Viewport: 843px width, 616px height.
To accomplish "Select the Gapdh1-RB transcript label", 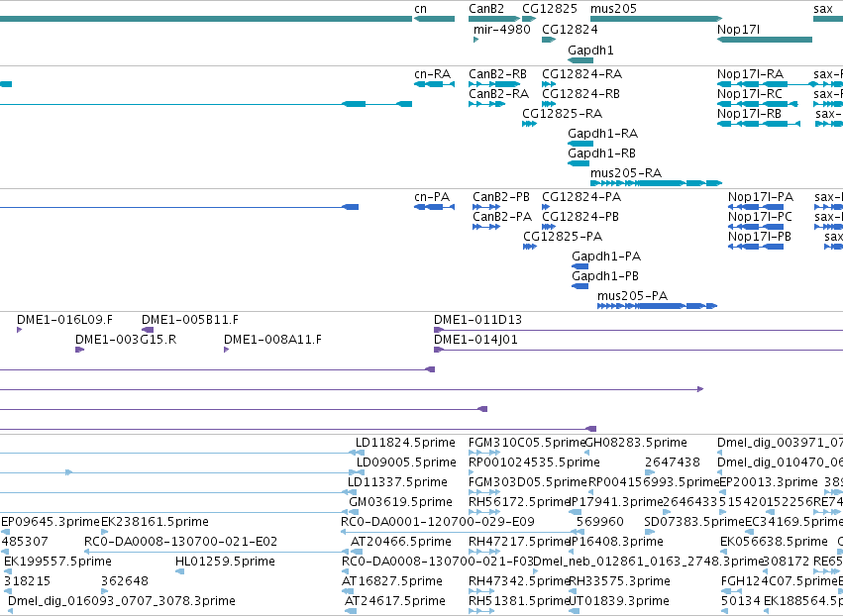I will coord(601,154).
